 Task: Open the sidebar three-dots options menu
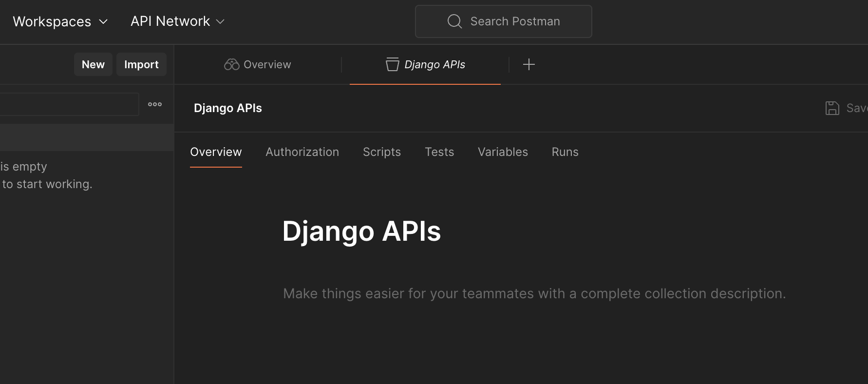coord(155,104)
